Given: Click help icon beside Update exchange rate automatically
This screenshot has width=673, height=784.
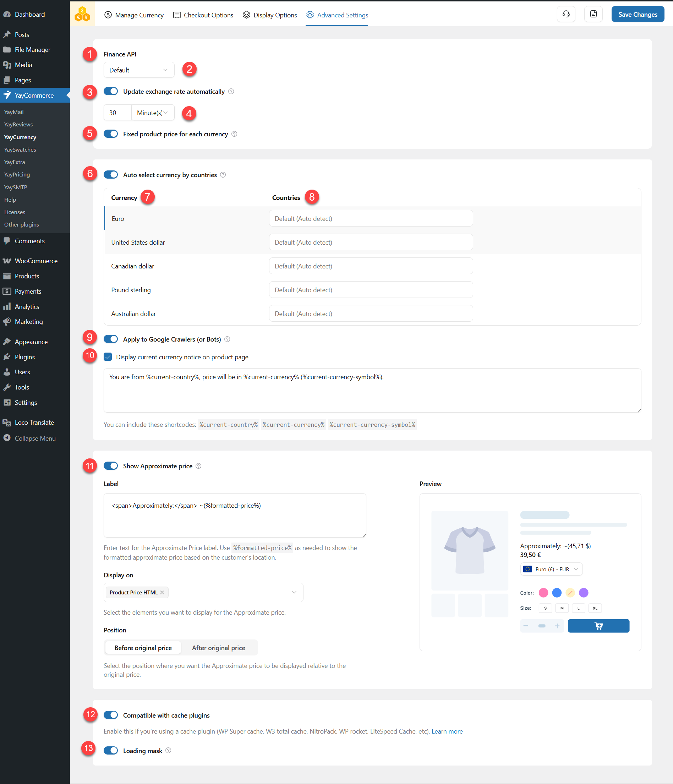Looking at the screenshot, I should pos(231,92).
